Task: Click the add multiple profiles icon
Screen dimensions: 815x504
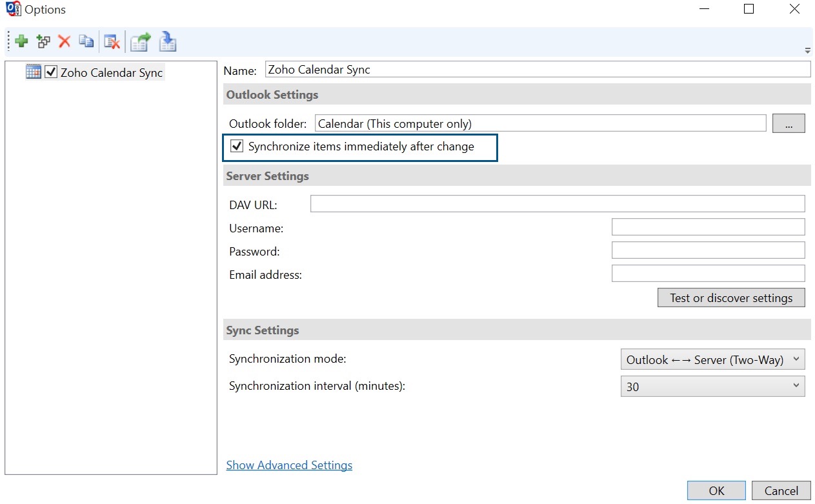Action: pos(43,42)
